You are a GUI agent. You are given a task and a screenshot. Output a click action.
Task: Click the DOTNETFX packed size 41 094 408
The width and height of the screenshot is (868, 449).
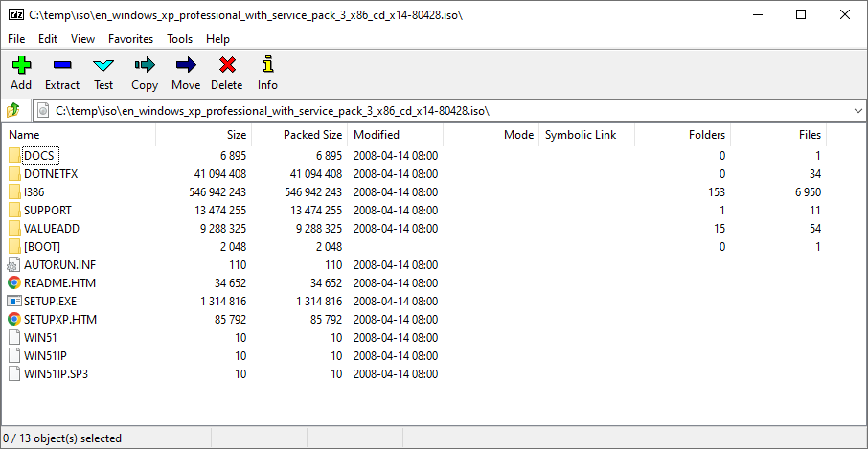tap(314, 174)
